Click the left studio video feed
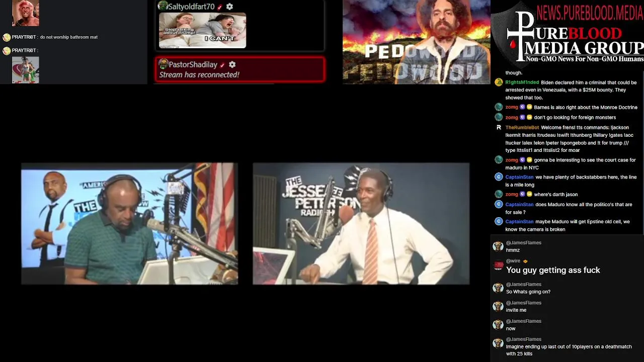This screenshot has width=644, height=362. [x=129, y=224]
